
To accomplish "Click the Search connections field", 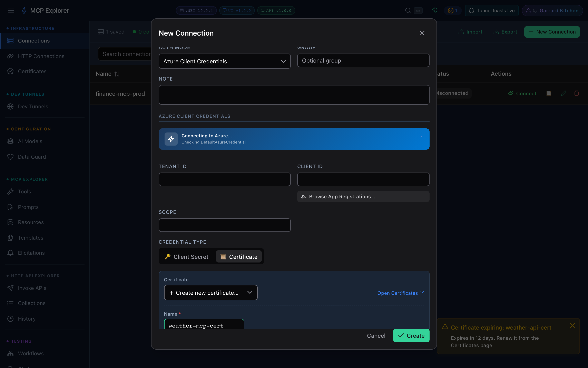I will point(125,54).
